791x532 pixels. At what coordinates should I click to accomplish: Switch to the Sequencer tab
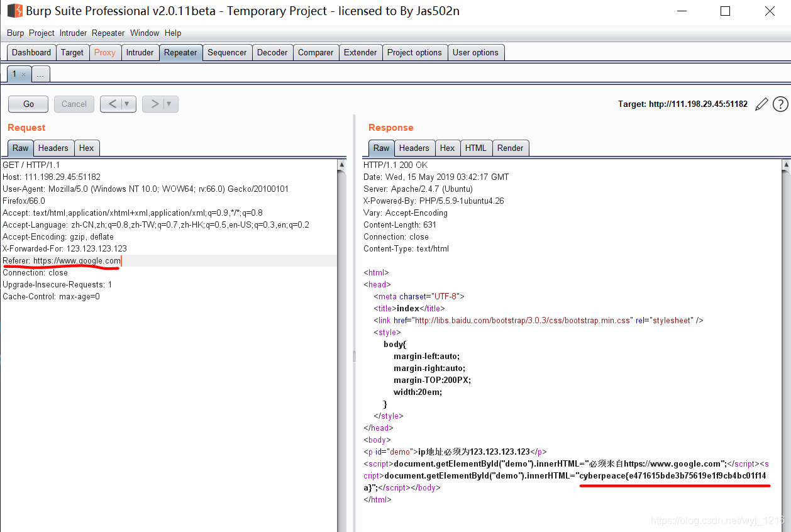pos(227,53)
